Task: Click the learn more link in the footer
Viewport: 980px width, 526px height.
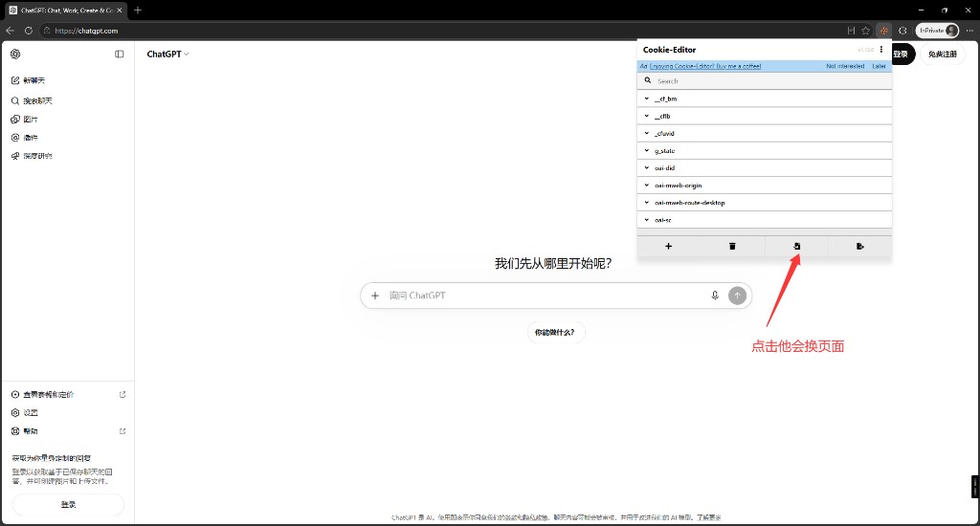Action: tap(709, 517)
